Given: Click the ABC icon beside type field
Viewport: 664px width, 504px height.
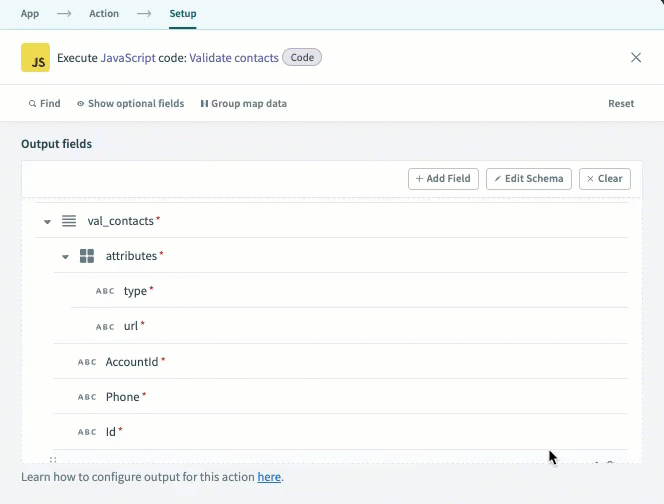Looking at the screenshot, I should coord(105,291).
